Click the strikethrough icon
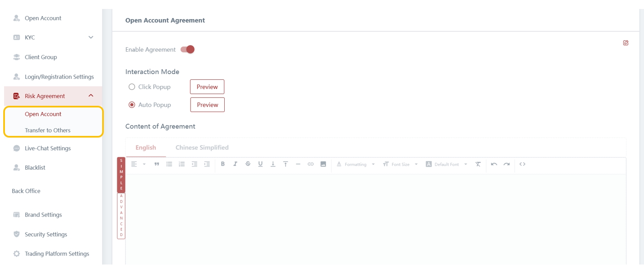Screen dimensions: 644x269 (x=248, y=164)
